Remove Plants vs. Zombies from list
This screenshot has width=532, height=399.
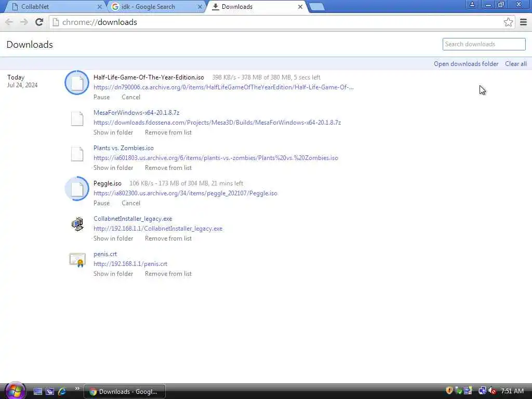tap(168, 168)
